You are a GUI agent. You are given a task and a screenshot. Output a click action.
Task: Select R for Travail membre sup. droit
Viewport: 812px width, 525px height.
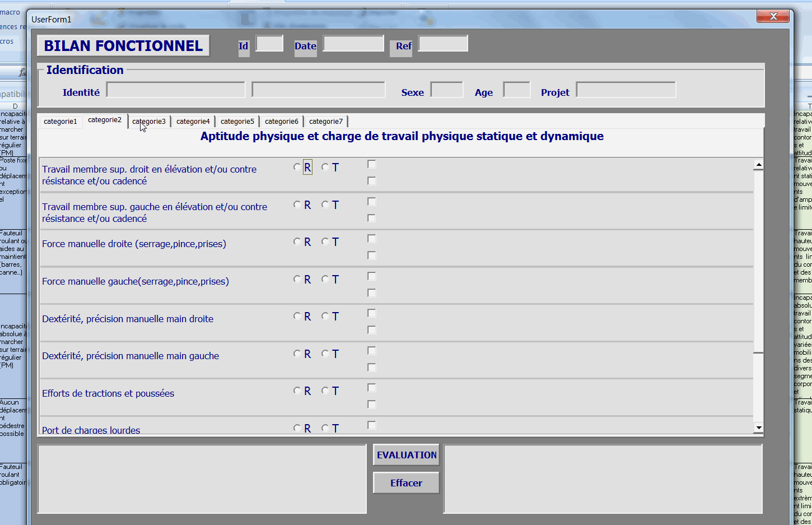point(297,167)
